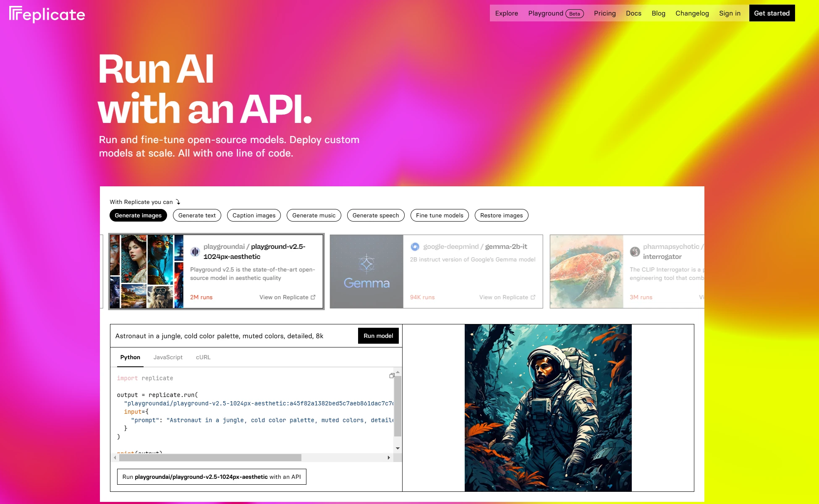Click the code scrollbar down arrow
This screenshot has height=504, width=819.
point(398,448)
